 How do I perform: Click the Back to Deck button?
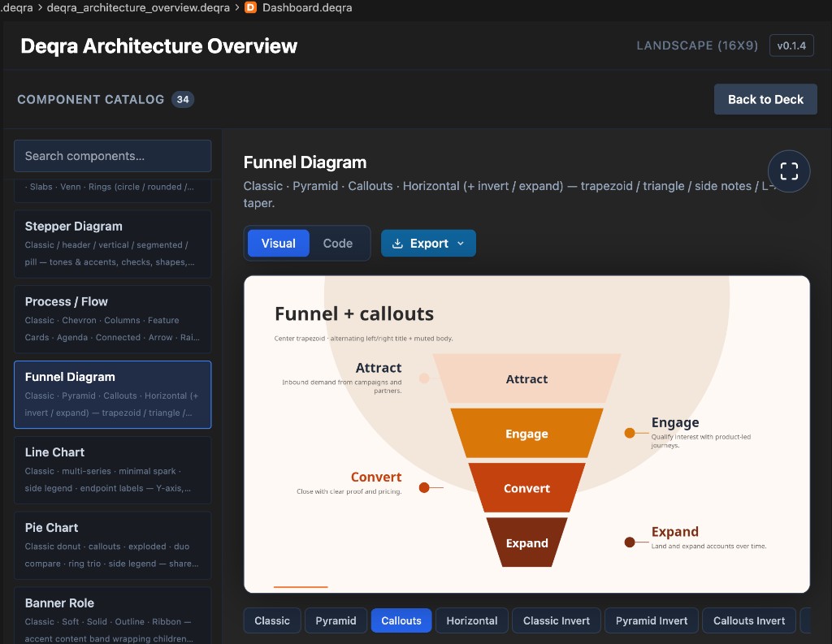(x=765, y=99)
